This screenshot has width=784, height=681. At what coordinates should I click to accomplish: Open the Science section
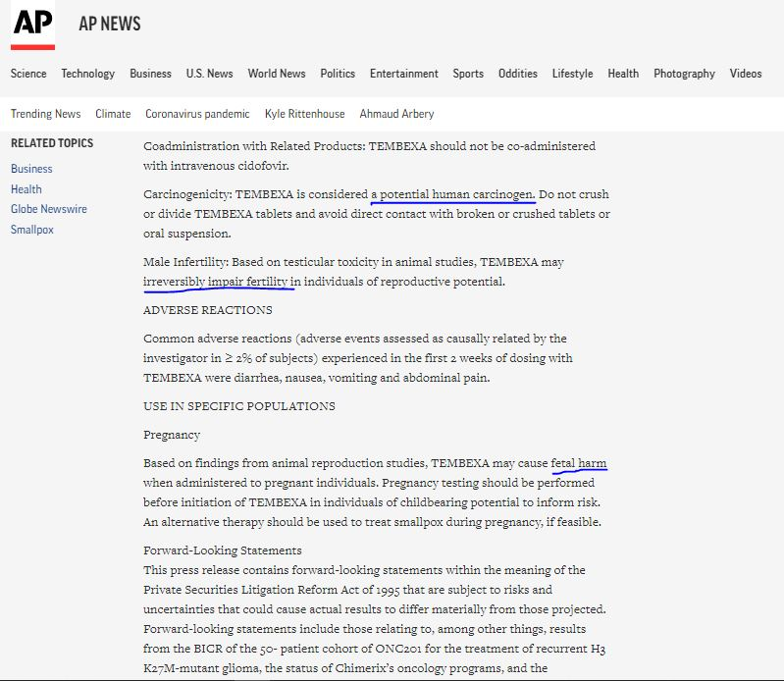(28, 74)
